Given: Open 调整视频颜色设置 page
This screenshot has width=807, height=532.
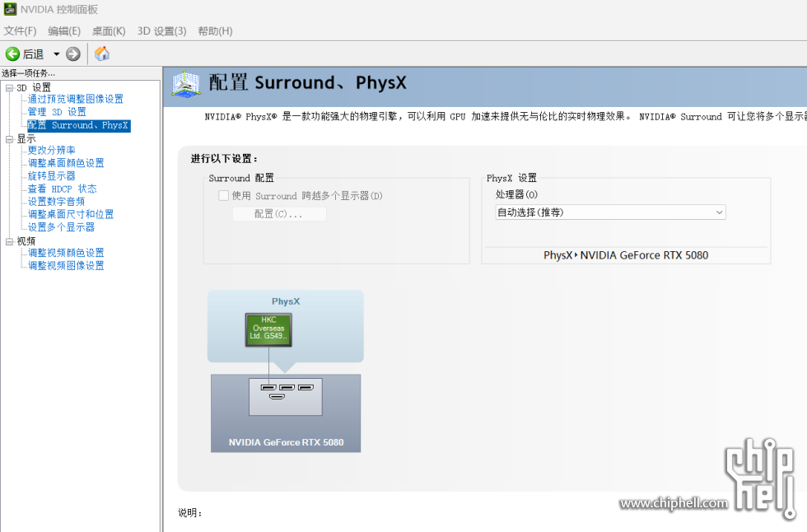Looking at the screenshot, I should [66, 253].
